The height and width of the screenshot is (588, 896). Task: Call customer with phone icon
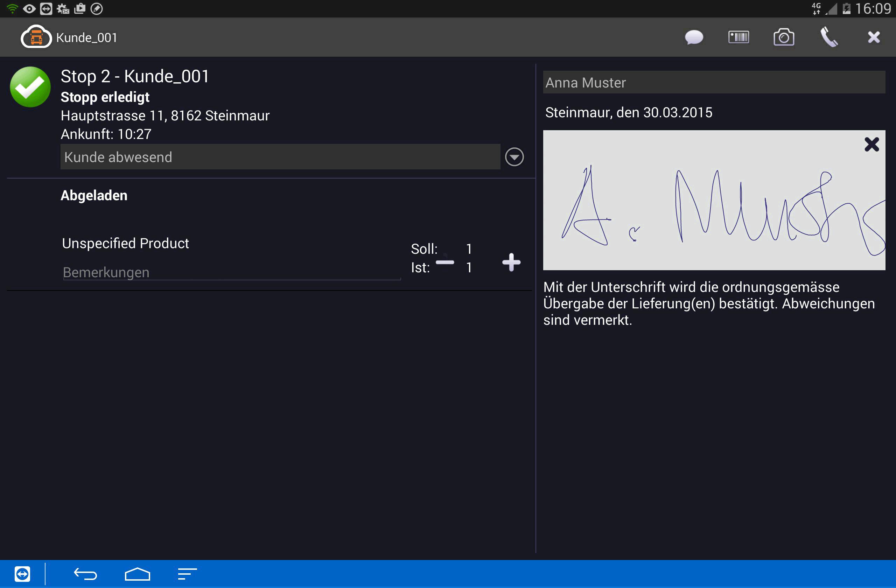828,37
